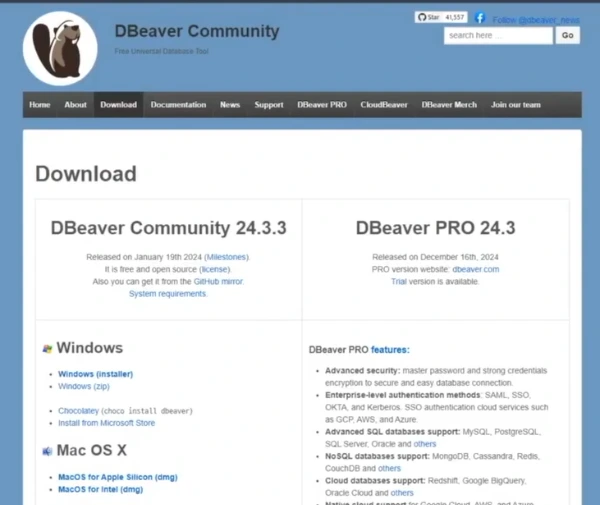This screenshot has width=600, height=505.
Task: Click the Download page heading
Action: coord(86,174)
